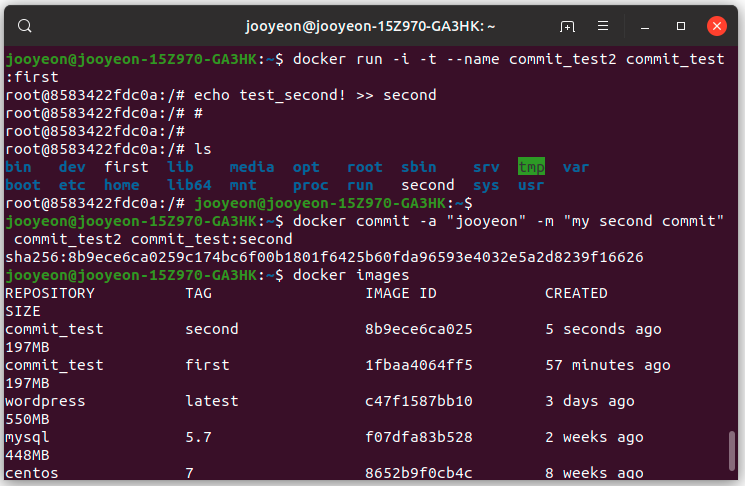Click the TAG column header
This screenshot has width=745, height=486.
pos(198,293)
